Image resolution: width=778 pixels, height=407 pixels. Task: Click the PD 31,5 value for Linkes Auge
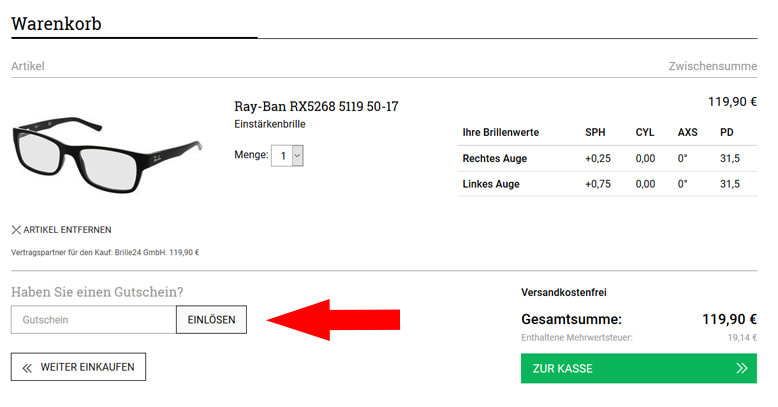click(x=730, y=184)
